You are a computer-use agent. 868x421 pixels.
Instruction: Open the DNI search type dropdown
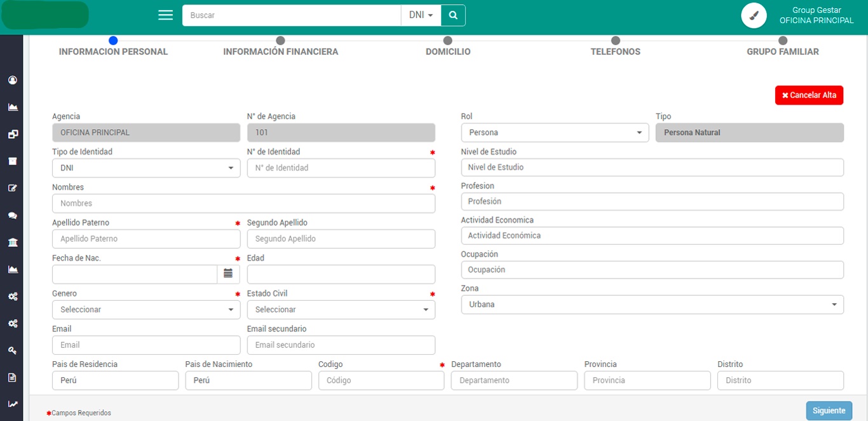[x=421, y=15]
